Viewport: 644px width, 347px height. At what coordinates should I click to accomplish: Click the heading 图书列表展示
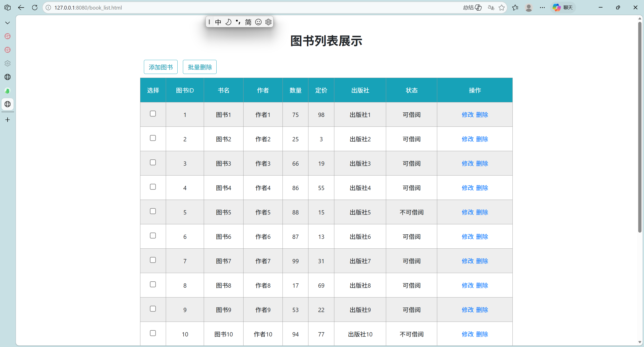tap(326, 41)
